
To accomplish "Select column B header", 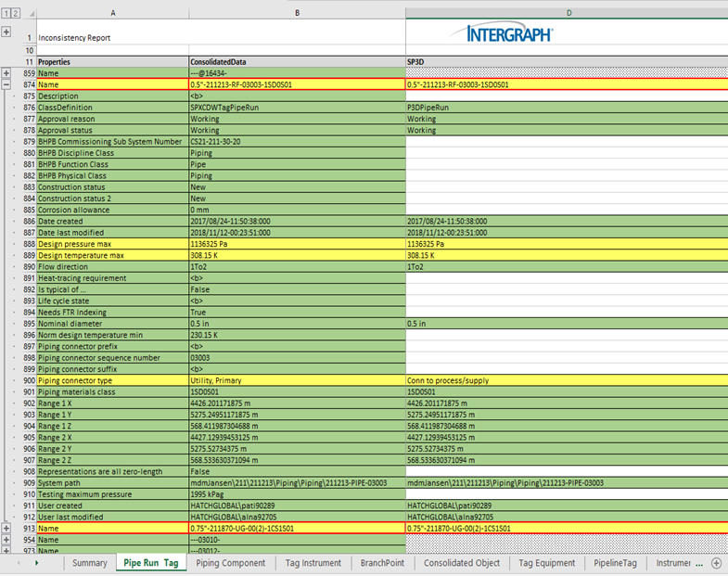I will point(296,13).
